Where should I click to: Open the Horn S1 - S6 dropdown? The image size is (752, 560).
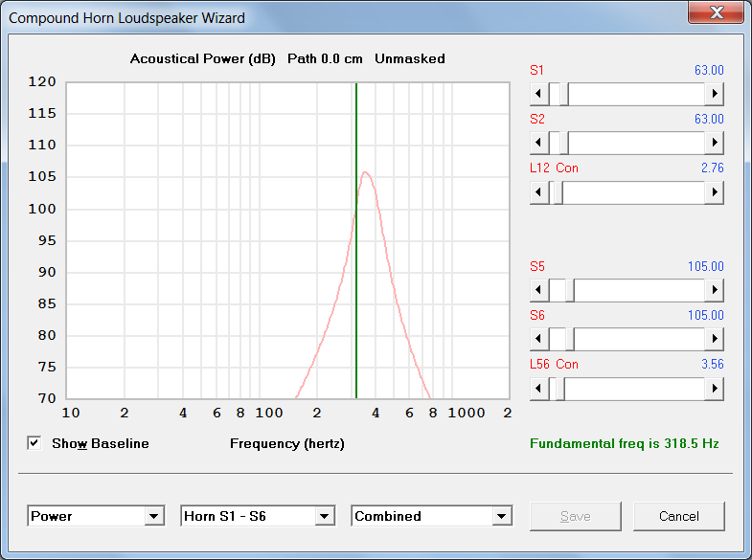pos(325,516)
